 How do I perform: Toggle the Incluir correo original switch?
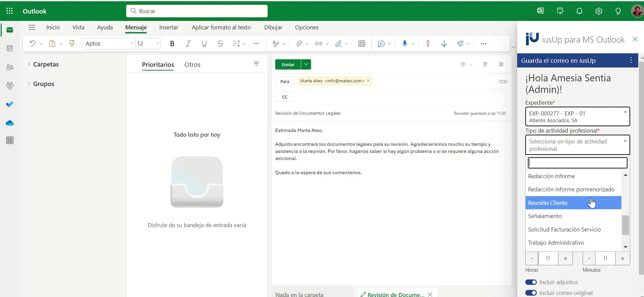tap(531, 293)
